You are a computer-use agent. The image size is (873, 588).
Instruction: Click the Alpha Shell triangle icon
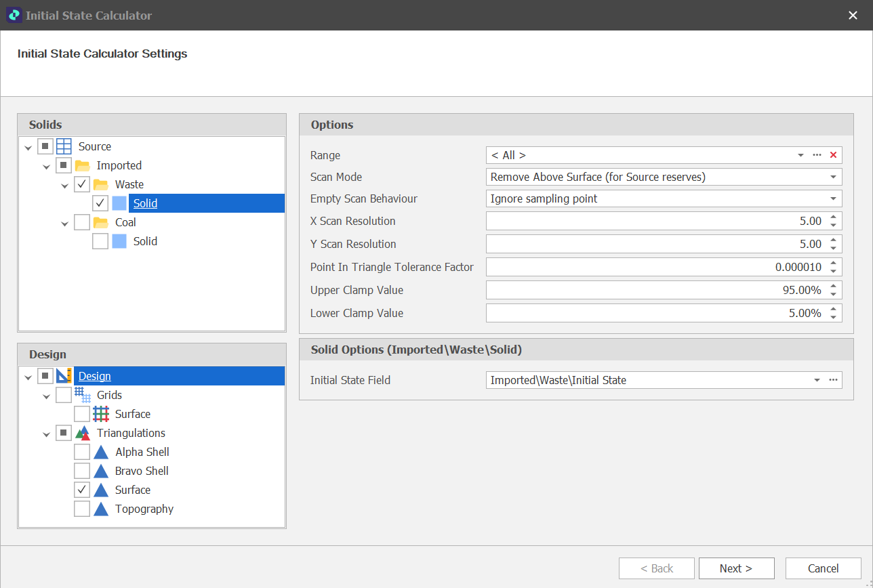point(100,452)
